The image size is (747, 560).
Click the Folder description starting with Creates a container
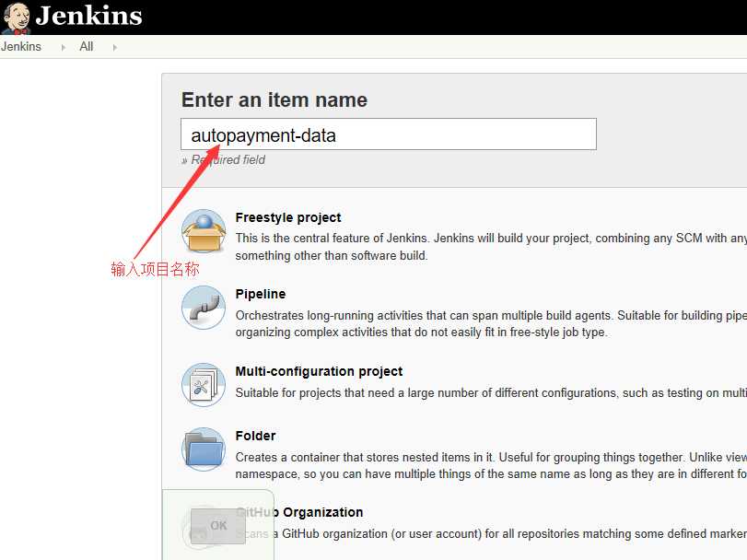click(491, 466)
